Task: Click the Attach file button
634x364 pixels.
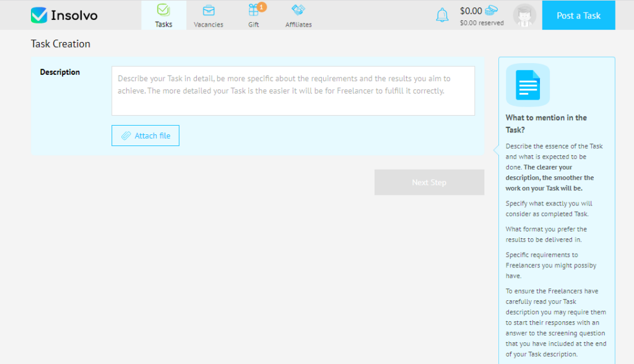Action: coord(145,136)
